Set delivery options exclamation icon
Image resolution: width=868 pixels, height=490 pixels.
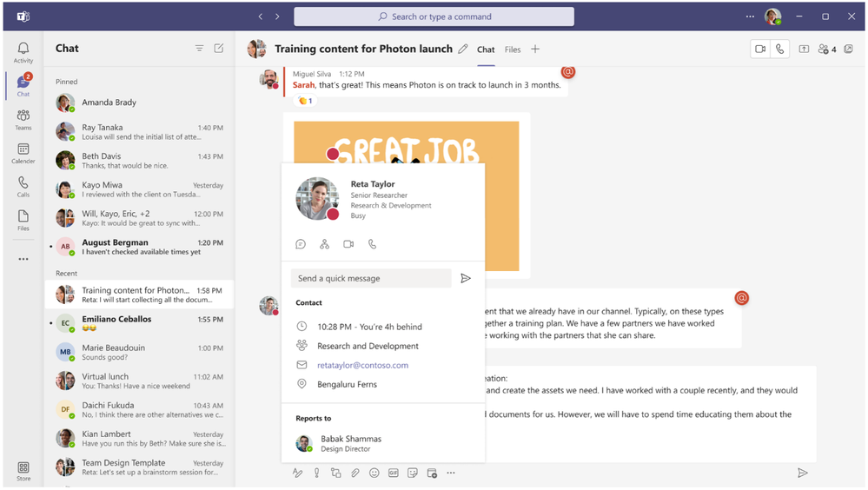[x=316, y=473]
